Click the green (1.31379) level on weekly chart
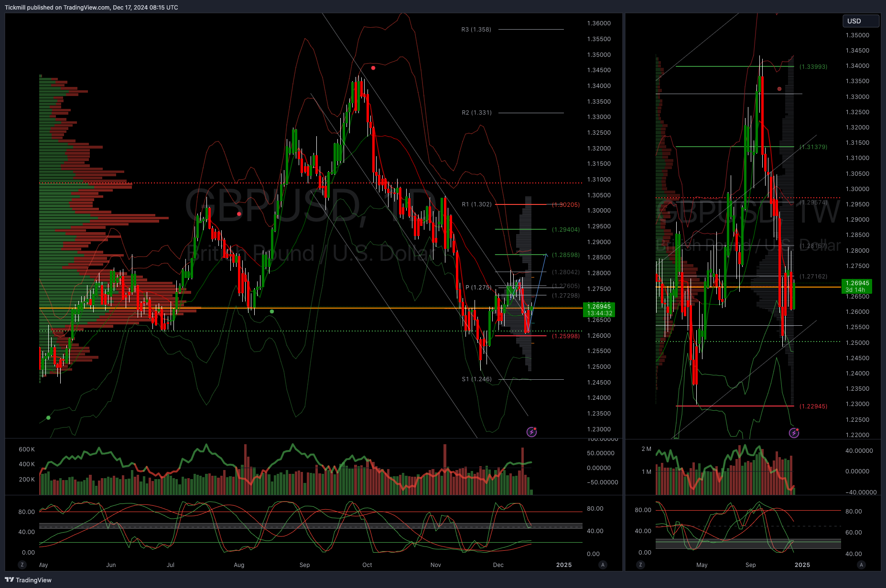The width and height of the screenshot is (886, 588). [x=813, y=147]
